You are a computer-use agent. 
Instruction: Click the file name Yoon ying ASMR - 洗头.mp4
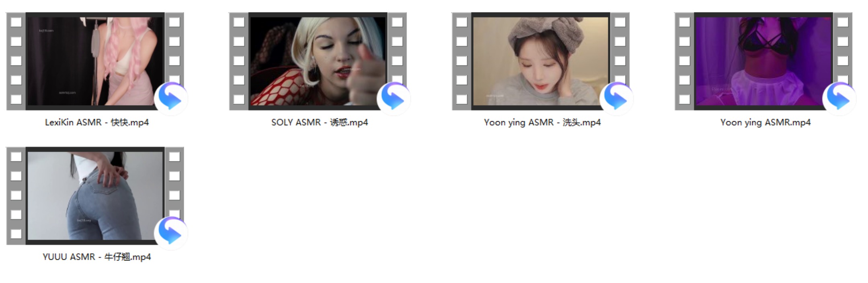tap(542, 122)
